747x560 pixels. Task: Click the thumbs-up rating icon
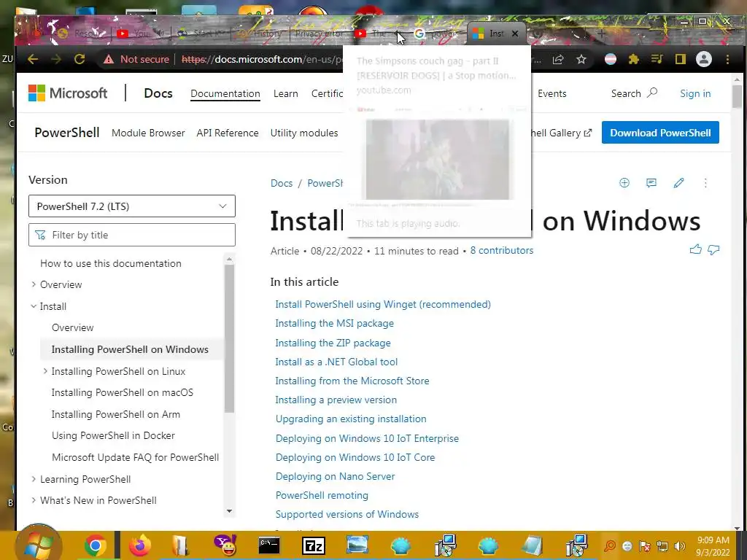click(x=695, y=249)
